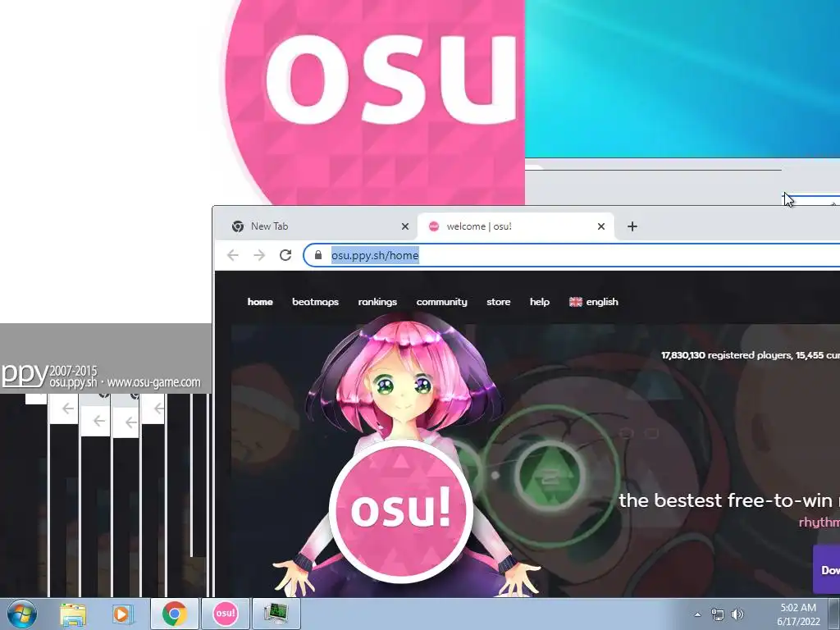The height and width of the screenshot is (630, 840).
Task: Open the help menu
Action: tap(540, 302)
